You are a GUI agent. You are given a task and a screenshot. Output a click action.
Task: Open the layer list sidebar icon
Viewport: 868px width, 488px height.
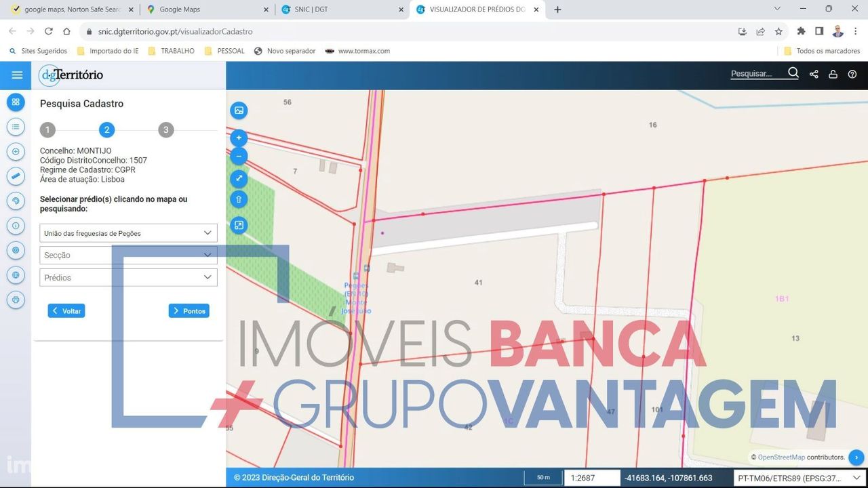[x=16, y=127]
